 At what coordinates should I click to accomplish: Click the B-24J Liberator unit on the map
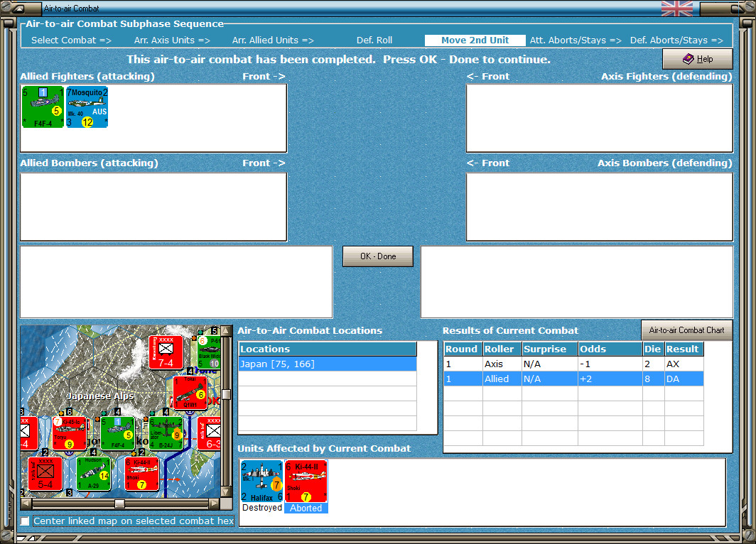[x=166, y=433]
